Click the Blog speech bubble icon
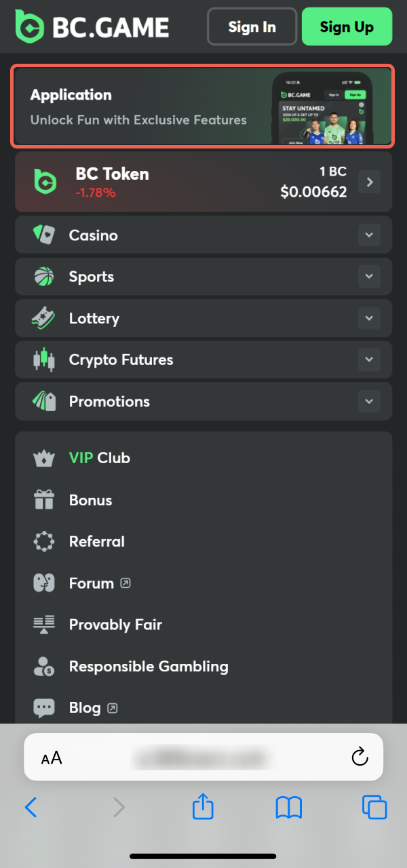Screen dimensions: 407x868 (x=44, y=707)
